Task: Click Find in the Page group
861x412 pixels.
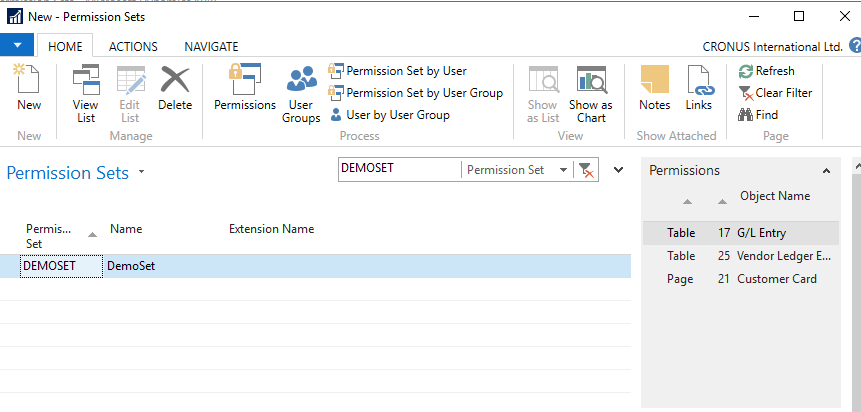Action: click(x=758, y=115)
